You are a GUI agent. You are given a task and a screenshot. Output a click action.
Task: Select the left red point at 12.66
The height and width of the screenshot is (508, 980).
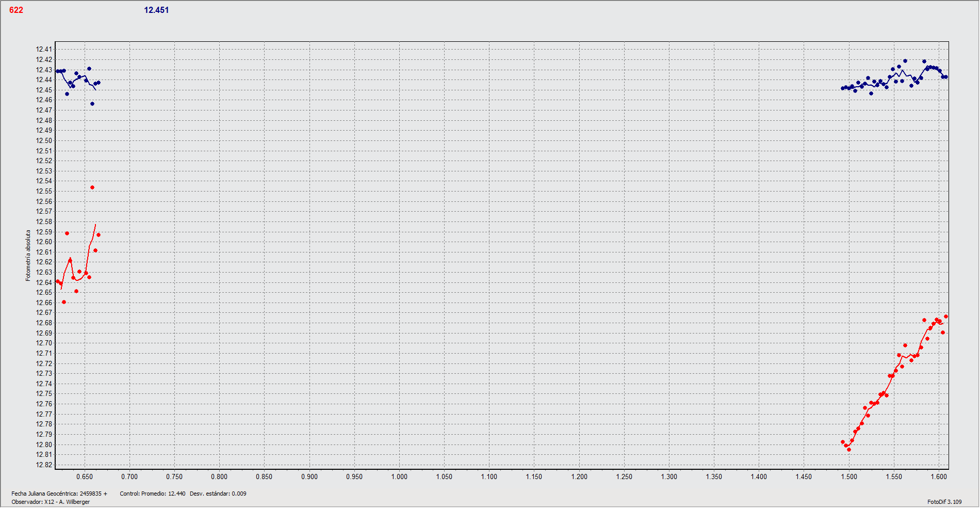[64, 302]
